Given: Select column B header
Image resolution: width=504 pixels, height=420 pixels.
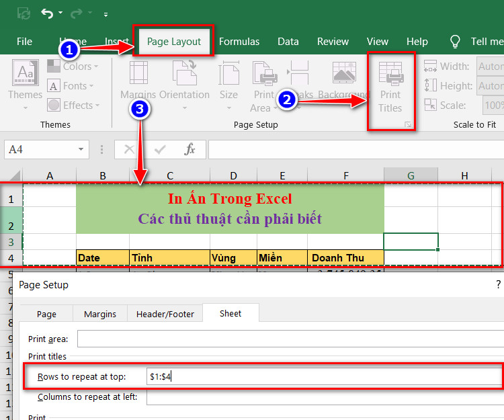Looking at the screenshot, I should coord(103,176).
